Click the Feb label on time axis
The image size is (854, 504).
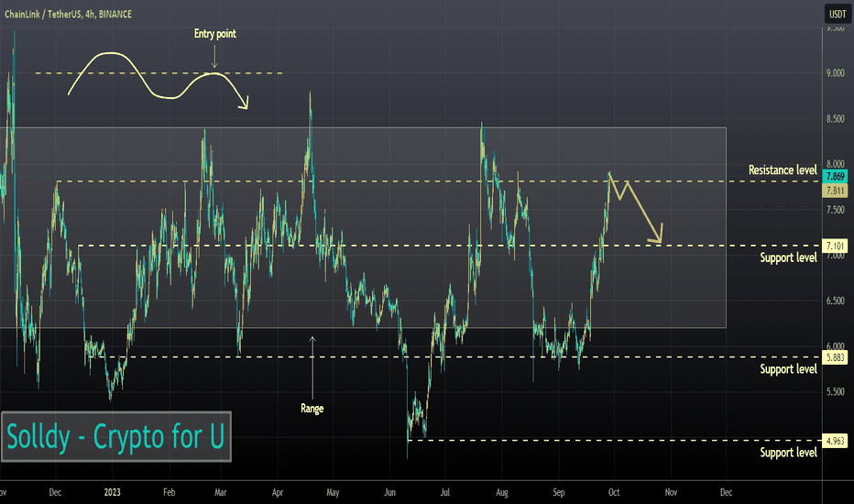170,493
